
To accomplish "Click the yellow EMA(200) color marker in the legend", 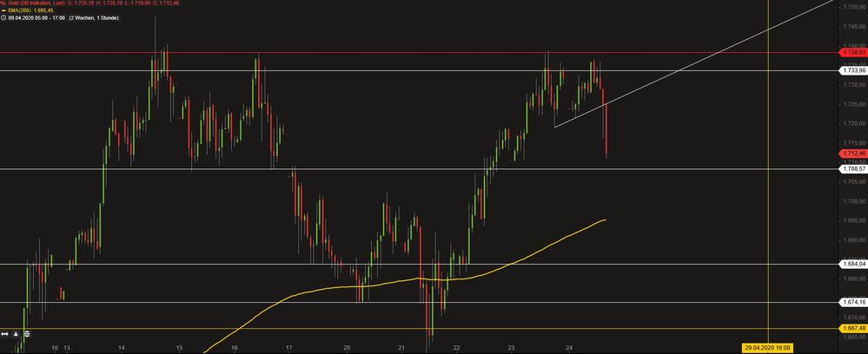I will (4, 11).
